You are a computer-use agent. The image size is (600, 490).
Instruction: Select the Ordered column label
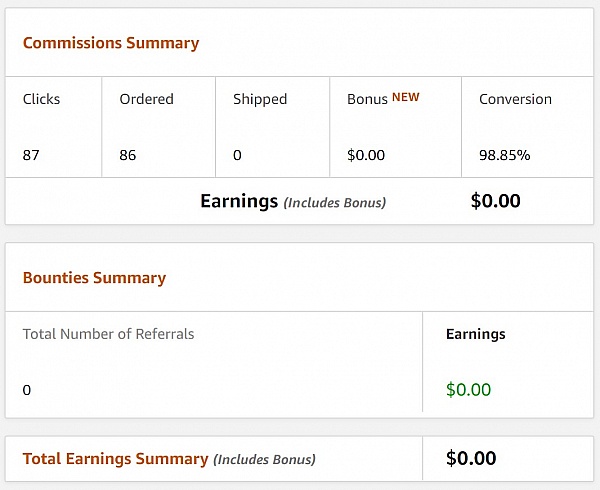[147, 99]
